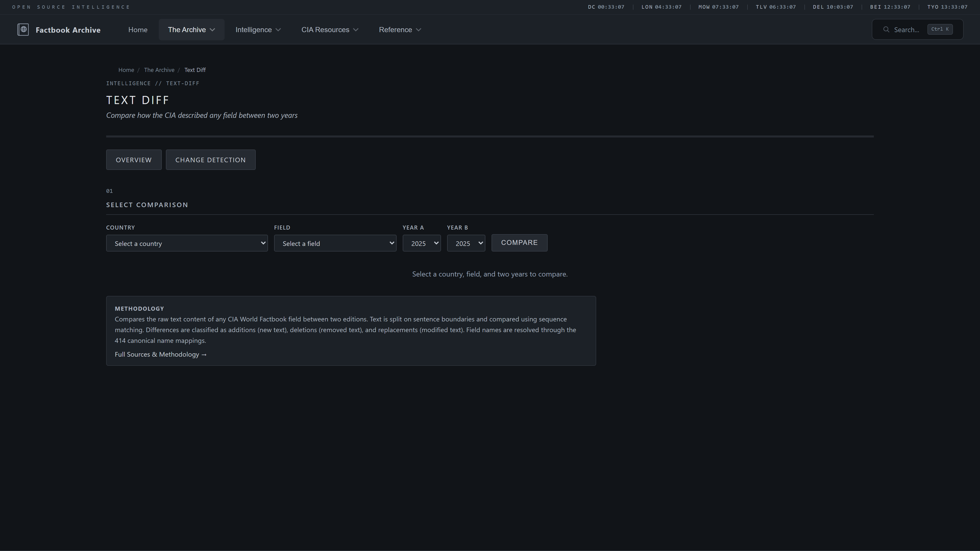Click the CIA Resources chevron icon
The height and width of the screenshot is (551, 980).
pyautogui.click(x=356, y=30)
